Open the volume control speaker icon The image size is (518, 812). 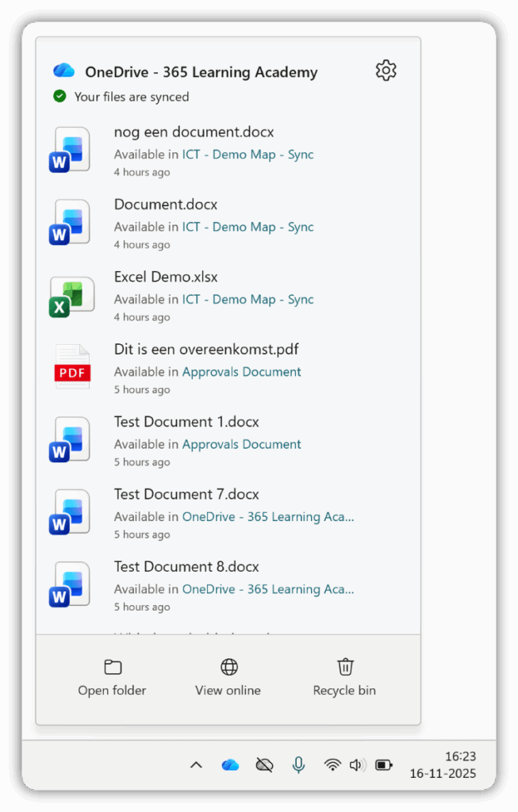point(357,764)
